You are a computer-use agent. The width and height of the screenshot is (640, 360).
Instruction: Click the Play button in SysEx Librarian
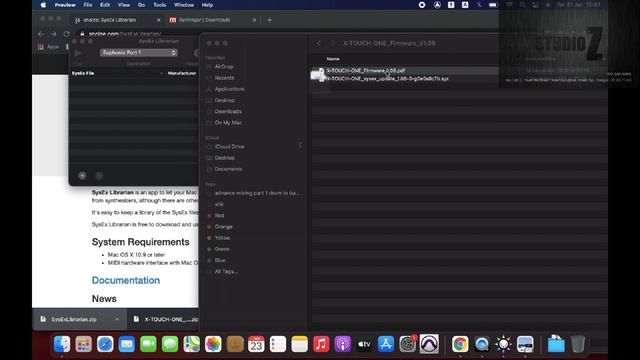point(78,53)
